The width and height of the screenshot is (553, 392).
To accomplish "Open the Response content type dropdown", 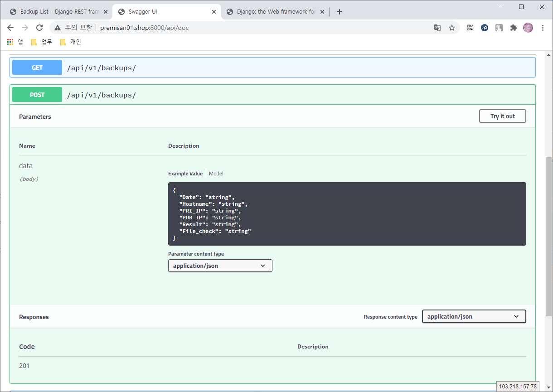I will pos(474,316).
